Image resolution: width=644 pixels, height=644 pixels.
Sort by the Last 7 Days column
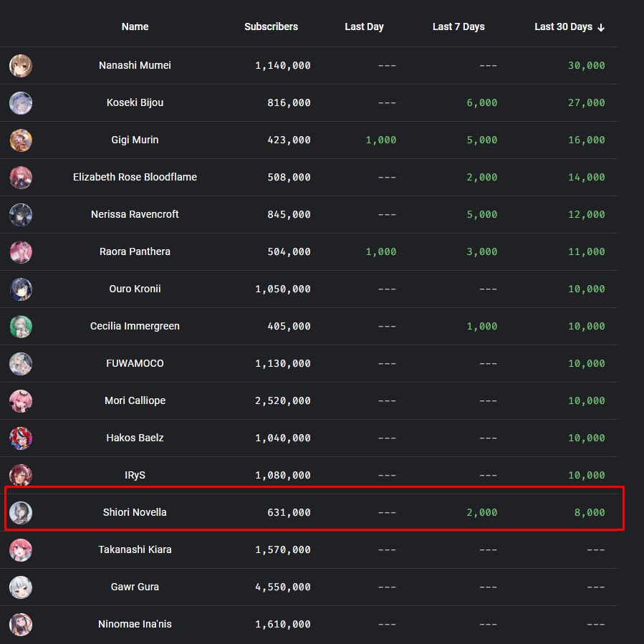pos(458,27)
